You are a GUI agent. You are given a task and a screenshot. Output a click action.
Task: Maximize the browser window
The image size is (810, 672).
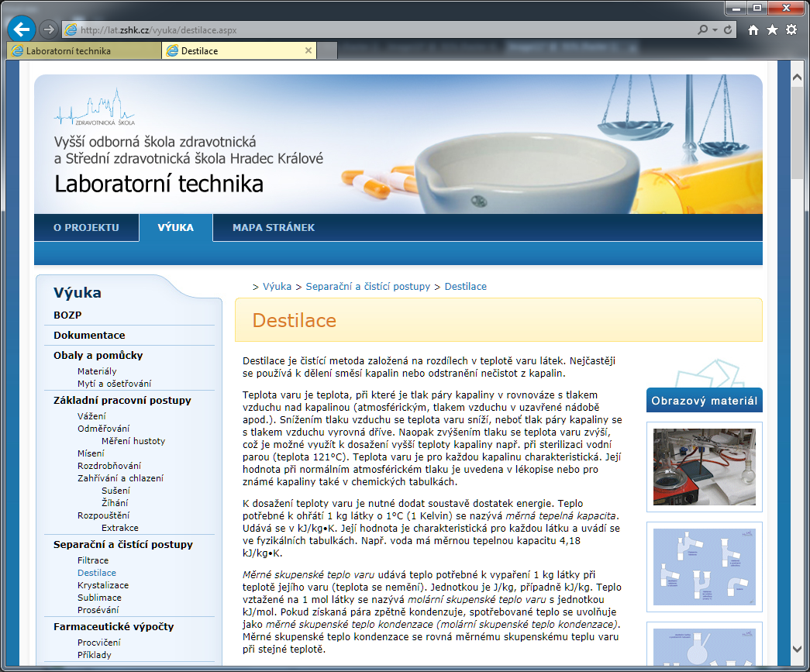point(757,8)
